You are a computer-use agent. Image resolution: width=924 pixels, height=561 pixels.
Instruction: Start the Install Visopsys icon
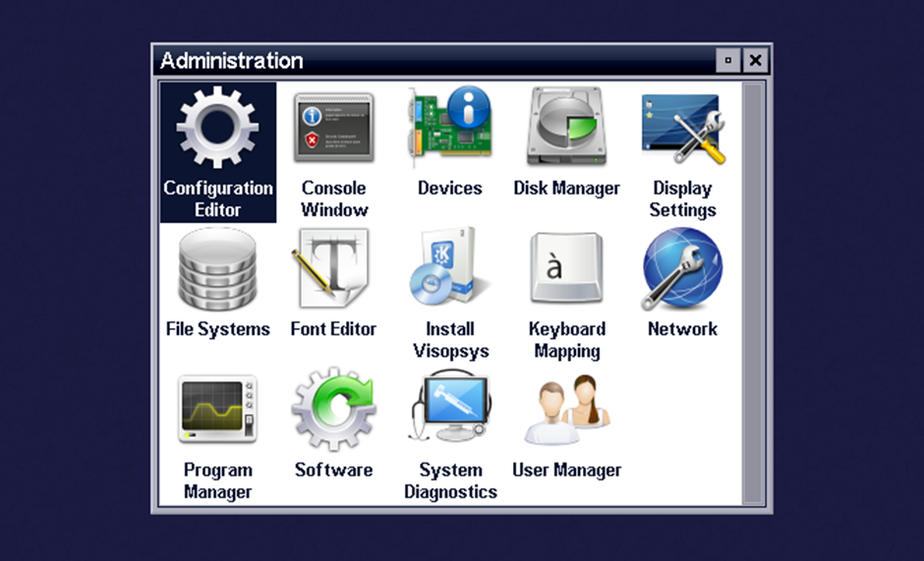(449, 266)
